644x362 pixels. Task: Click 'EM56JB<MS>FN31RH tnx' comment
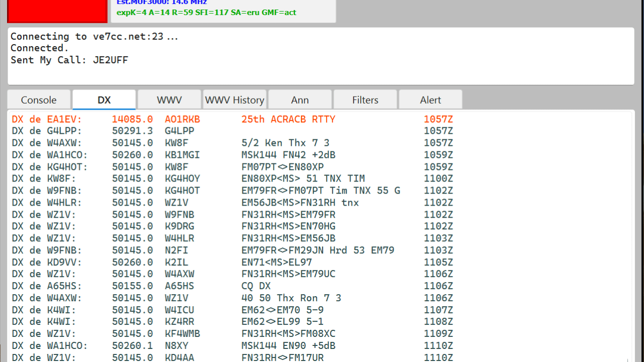(x=300, y=203)
